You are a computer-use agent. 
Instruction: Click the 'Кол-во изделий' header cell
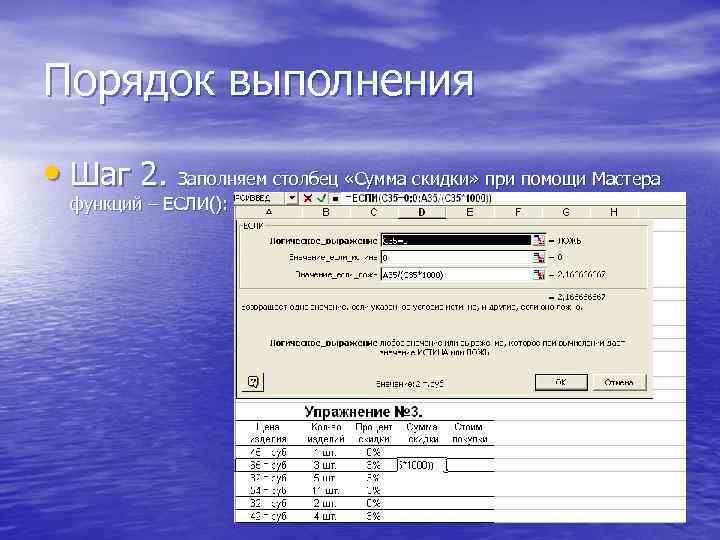326,433
